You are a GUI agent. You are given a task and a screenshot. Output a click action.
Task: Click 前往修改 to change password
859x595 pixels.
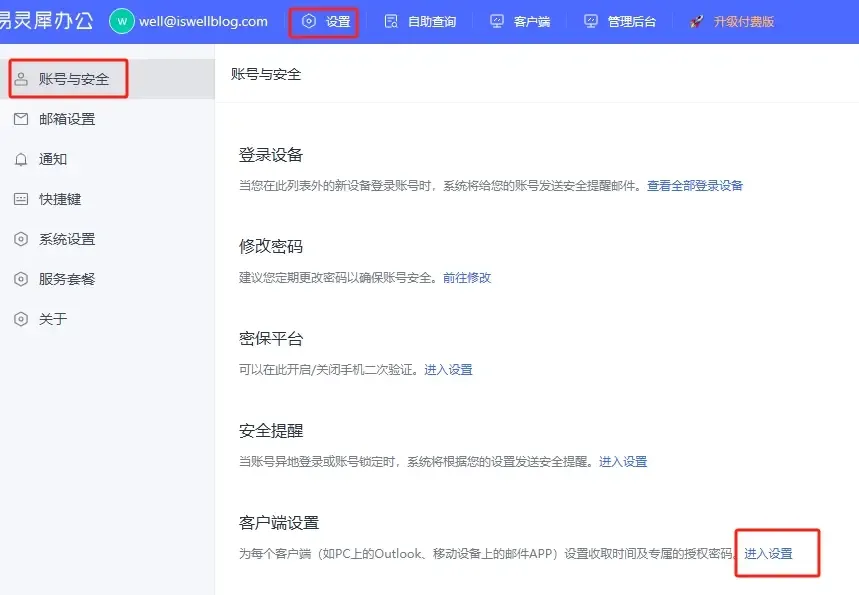(x=467, y=278)
